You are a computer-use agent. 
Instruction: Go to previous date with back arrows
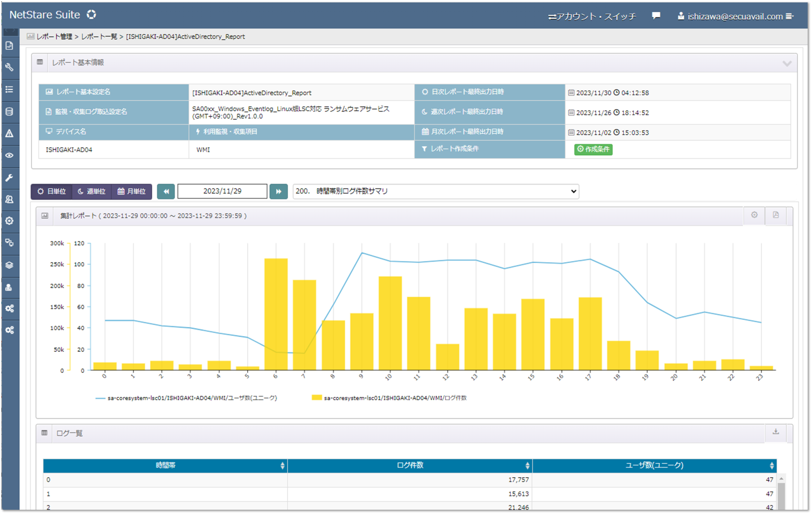coord(166,191)
